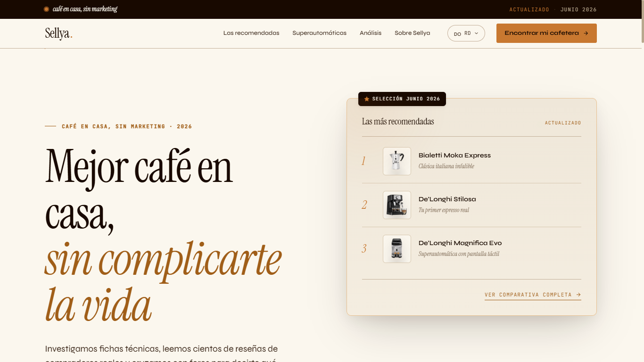Click arrow beside Ver comparativa completa
The height and width of the screenshot is (362, 644).
(578, 295)
